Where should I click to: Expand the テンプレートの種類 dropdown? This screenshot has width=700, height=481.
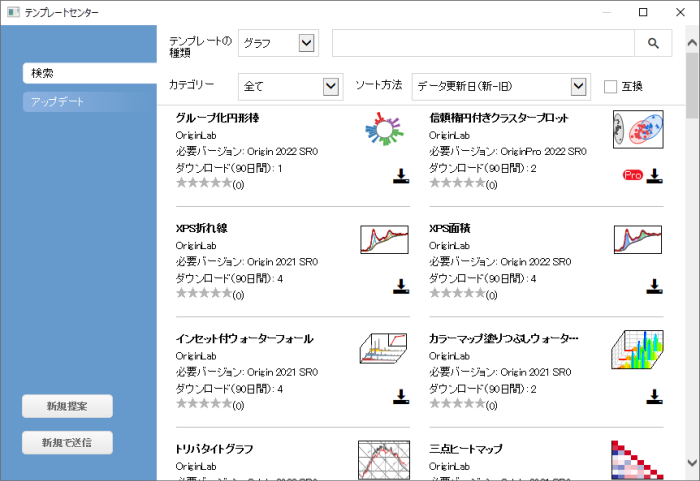pos(306,43)
